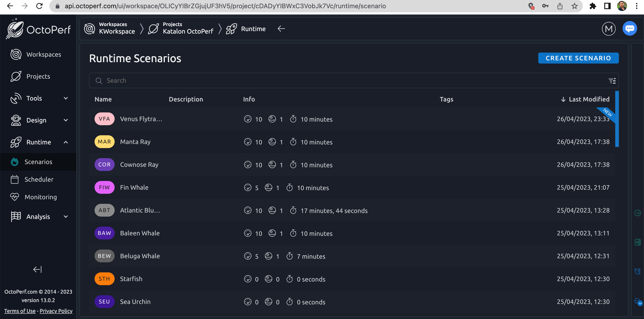Expand the Tools menu section
This screenshot has width=644, height=319.
click(x=39, y=98)
